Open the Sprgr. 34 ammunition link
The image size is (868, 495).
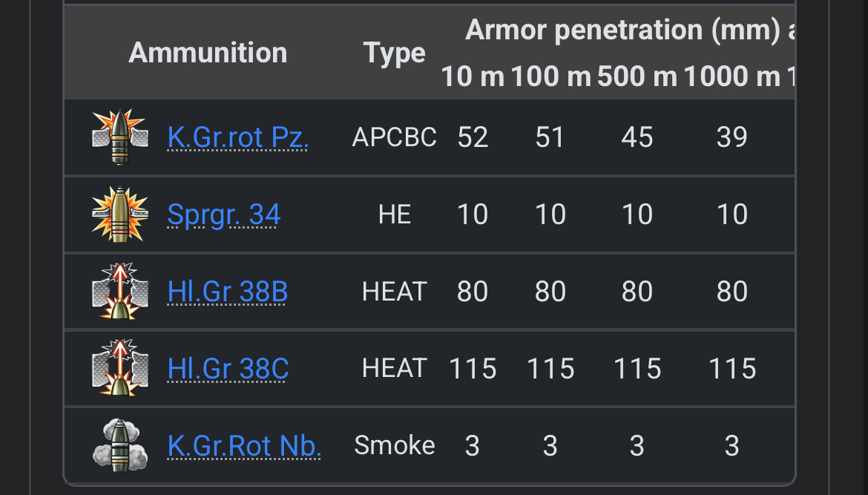(x=224, y=214)
